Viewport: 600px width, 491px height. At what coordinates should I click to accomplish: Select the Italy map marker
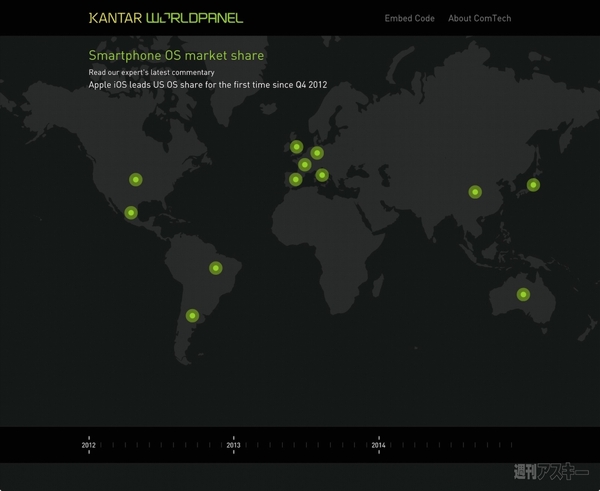[x=322, y=175]
